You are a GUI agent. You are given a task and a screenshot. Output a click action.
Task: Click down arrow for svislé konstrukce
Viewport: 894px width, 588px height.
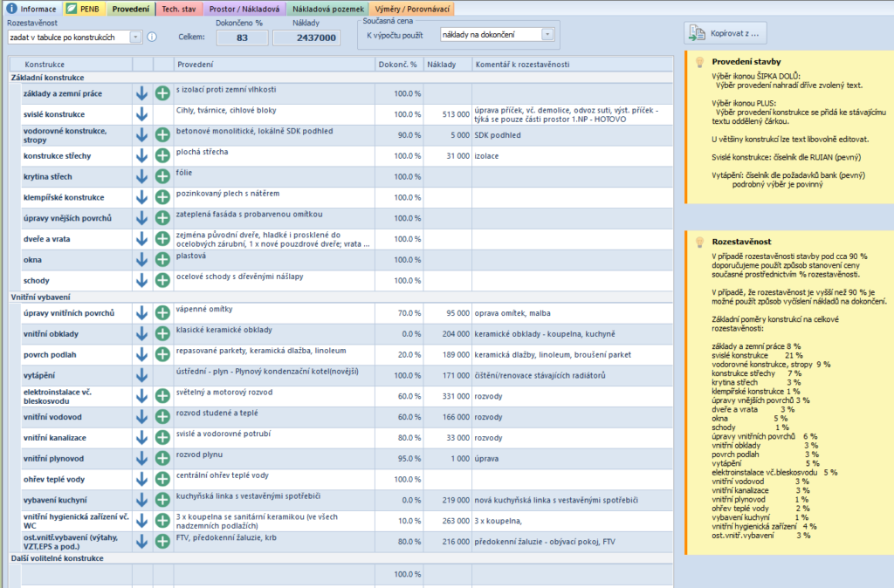click(142, 114)
